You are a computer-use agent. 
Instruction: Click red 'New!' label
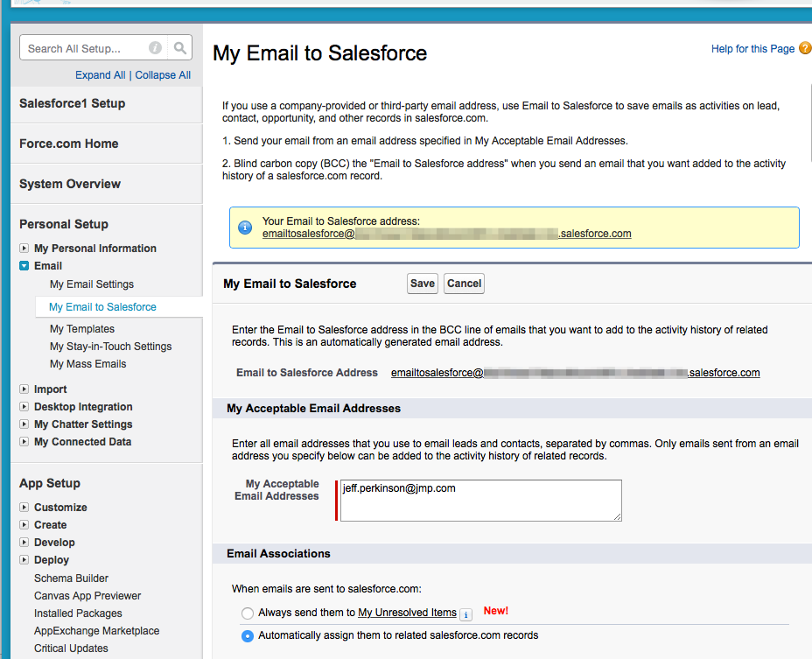point(495,611)
